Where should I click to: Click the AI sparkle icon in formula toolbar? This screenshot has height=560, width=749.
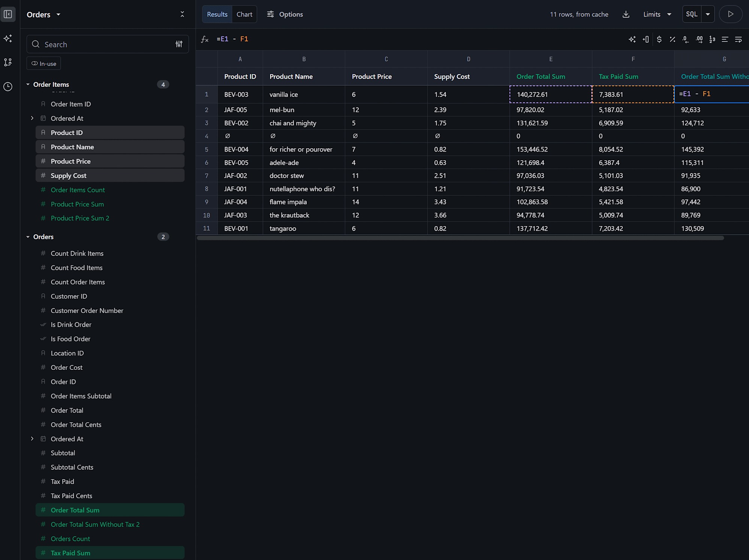click(632, 39)
